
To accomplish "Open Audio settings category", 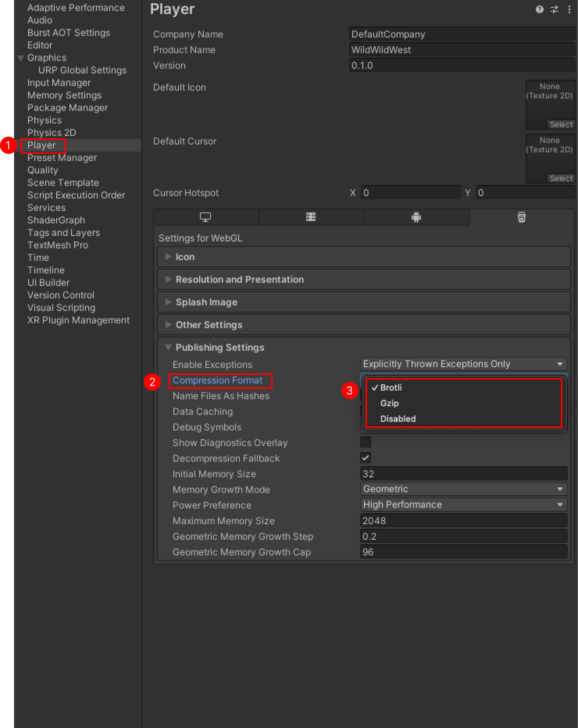I will click(40, 20).
